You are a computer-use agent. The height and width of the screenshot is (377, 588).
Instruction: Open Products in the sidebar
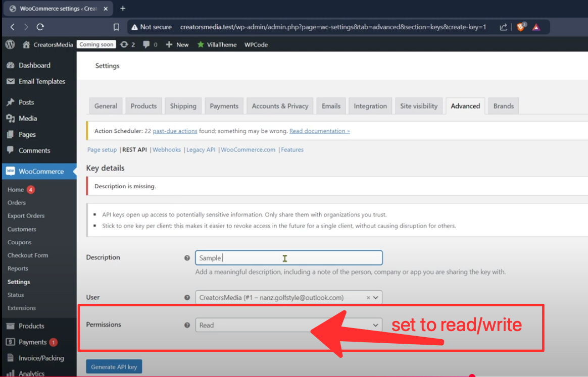pos(31,326)
